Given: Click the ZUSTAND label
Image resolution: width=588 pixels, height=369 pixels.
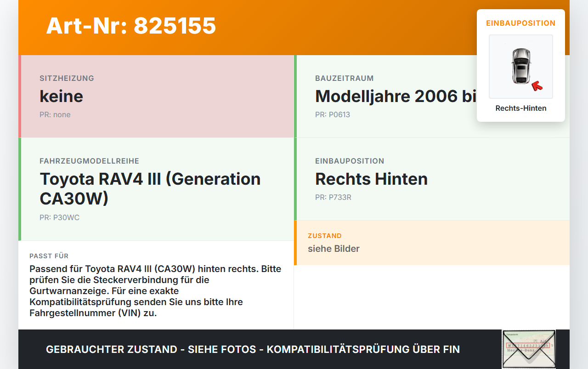Looking at the screenshot, I should (x=325, y=236).
